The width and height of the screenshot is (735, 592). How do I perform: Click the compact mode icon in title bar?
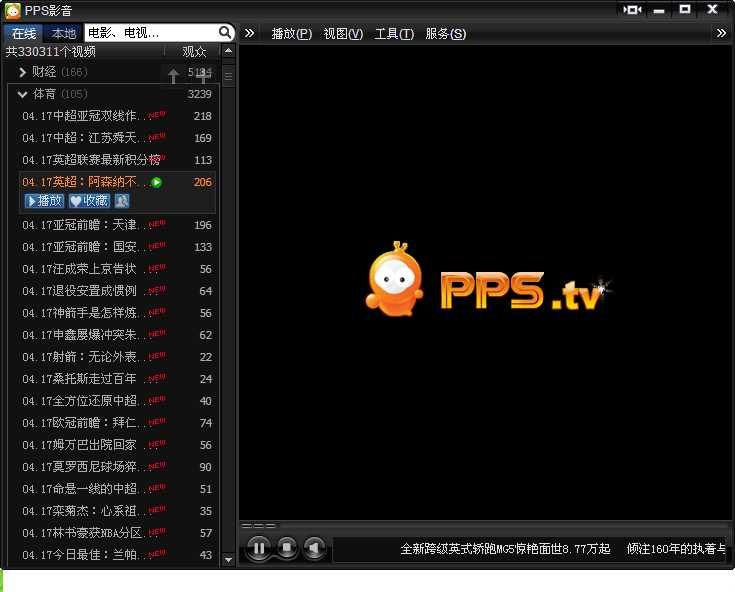[x=632, y=9]
